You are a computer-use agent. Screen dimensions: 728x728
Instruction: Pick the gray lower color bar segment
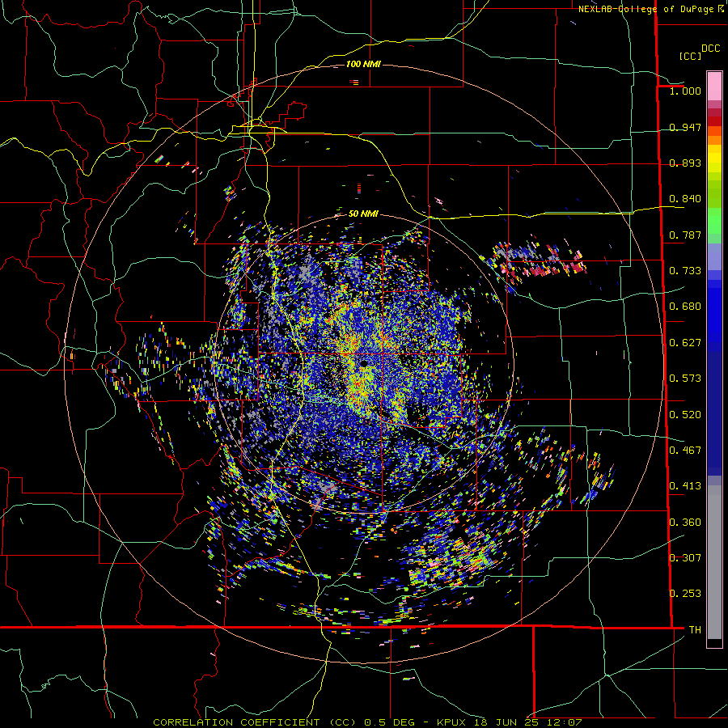714,562
